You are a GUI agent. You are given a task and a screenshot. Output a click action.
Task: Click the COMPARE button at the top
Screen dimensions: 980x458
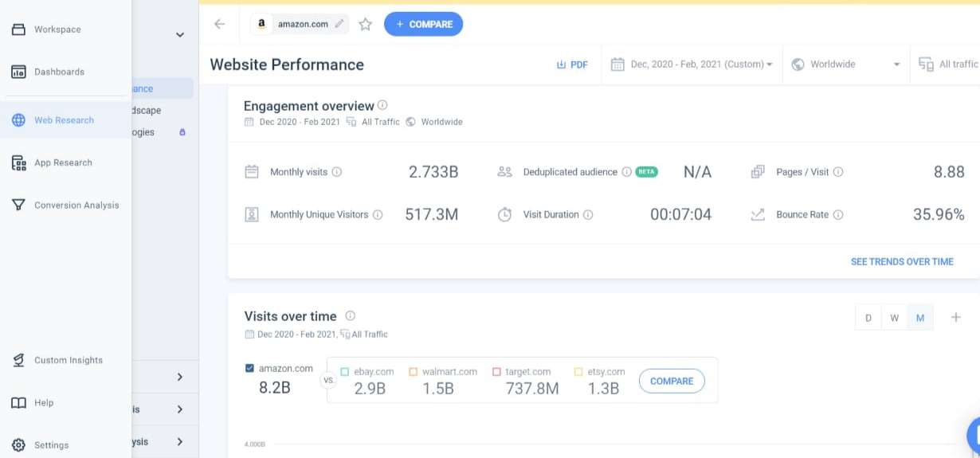[423, 24]
